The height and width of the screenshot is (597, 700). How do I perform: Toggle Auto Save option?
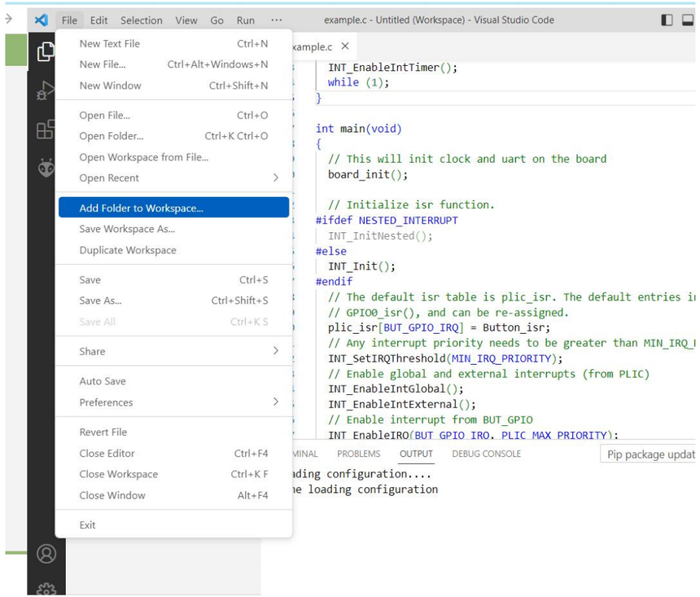click(x=173, y=381)
